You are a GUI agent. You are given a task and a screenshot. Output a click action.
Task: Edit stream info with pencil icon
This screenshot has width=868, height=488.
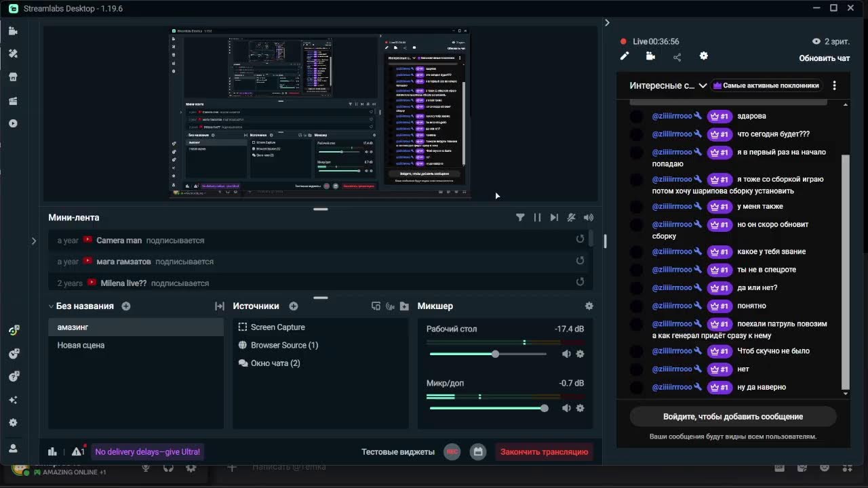click(x=625, y=56)
